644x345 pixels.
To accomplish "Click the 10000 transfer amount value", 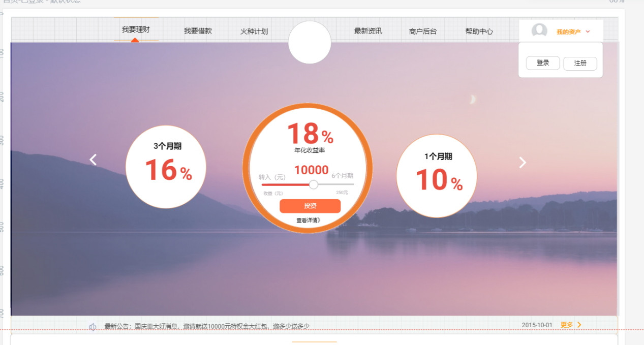I will pyautogui.click(x=312, y=170).
